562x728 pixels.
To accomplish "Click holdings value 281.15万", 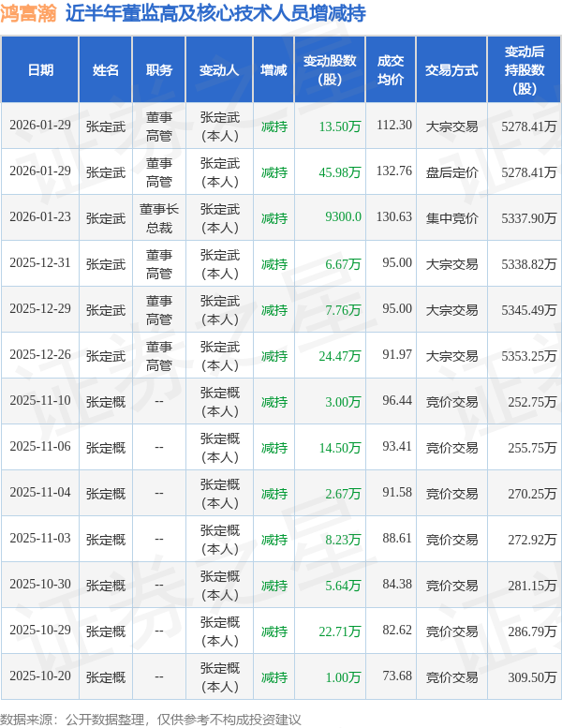I will click(532, 586).
